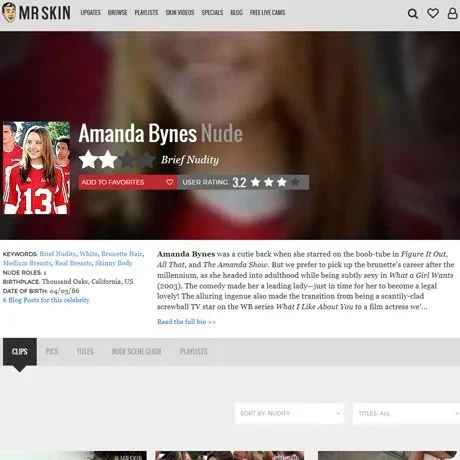Click Read the full bio link
This screenshot has width=460, height=460.
pos(186,322)
